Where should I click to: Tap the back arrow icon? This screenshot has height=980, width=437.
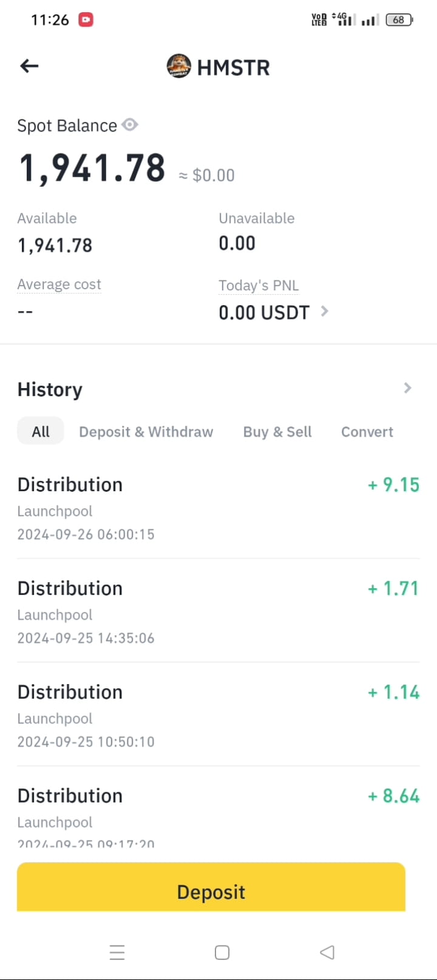[29, 66]
